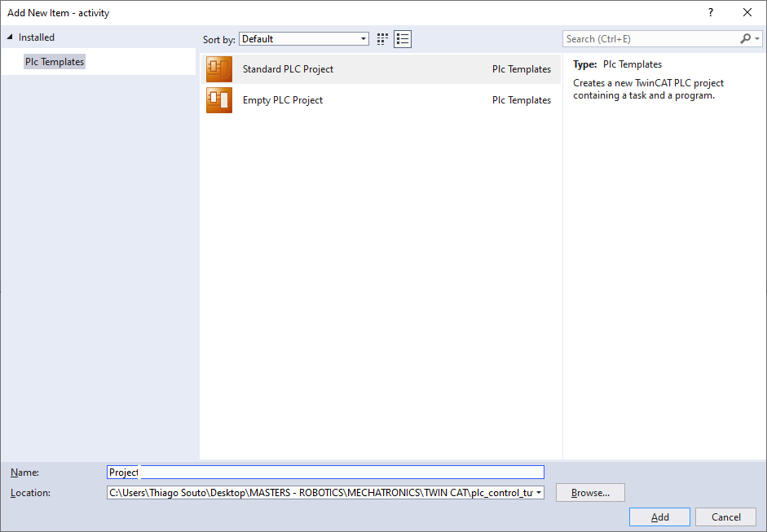Close the Add New Item dialog
This screenshot has width=767, height=532.
(x=747, y=12)
